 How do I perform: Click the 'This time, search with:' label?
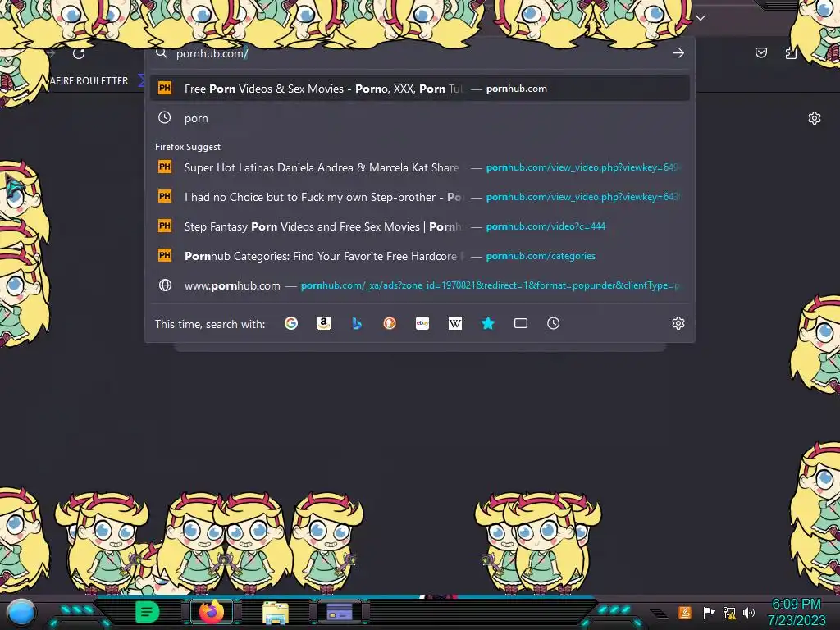[x=210, y=324]
